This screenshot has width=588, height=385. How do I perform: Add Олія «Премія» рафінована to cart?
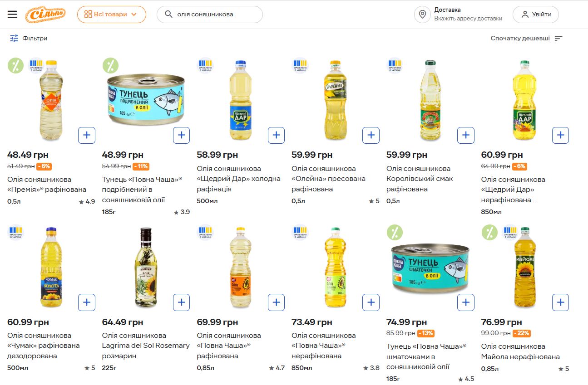87,135
